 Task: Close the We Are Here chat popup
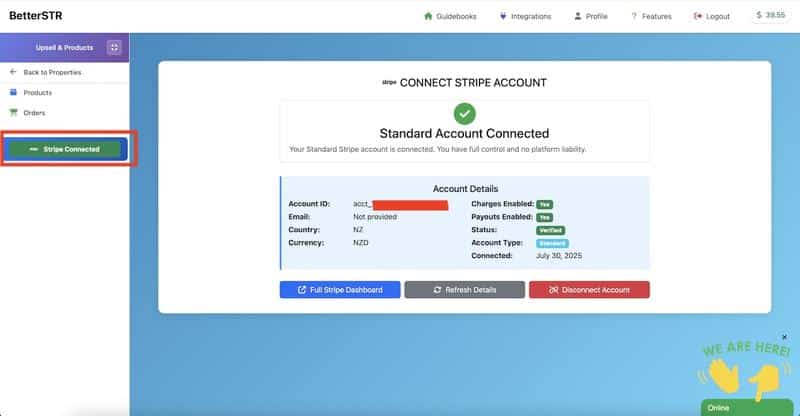[784, 337]
